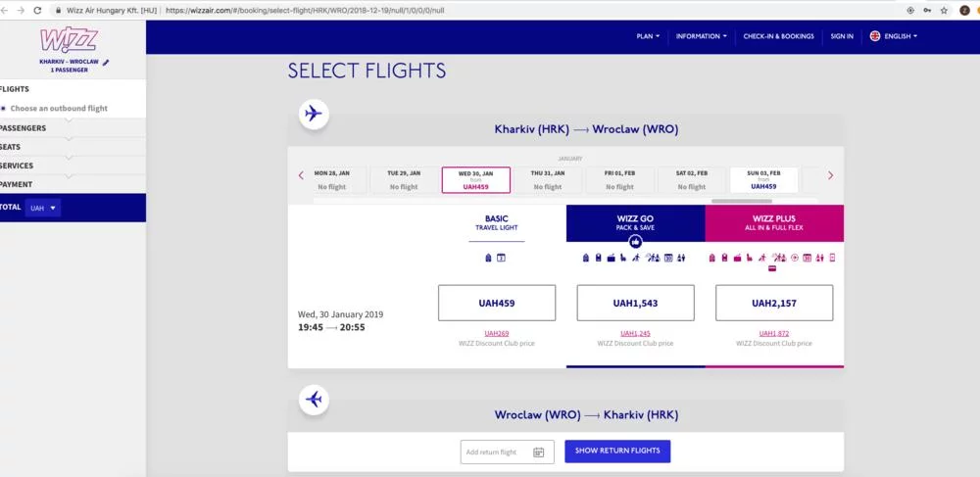Open the Information menu
This screenshot has width=980, height=477.
701,36
